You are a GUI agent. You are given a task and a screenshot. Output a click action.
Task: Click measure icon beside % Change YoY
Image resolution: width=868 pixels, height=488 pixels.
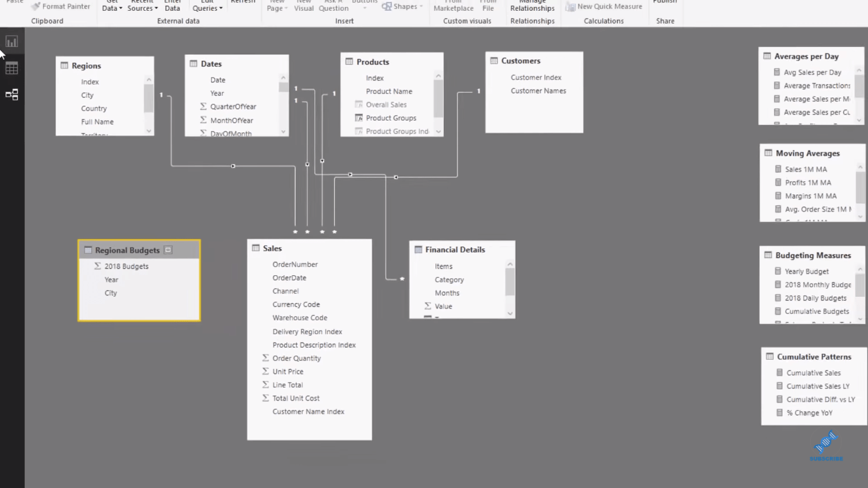(780, 413)
